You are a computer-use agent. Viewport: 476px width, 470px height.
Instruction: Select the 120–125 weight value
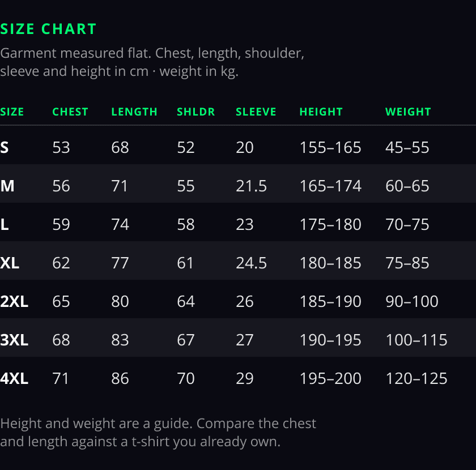coord(416,378)
